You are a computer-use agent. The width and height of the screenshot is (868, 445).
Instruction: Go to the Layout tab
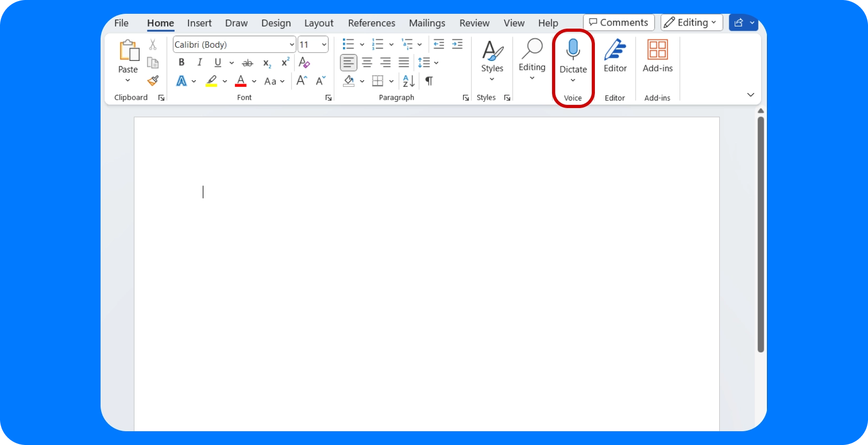(x=319, y=23)
